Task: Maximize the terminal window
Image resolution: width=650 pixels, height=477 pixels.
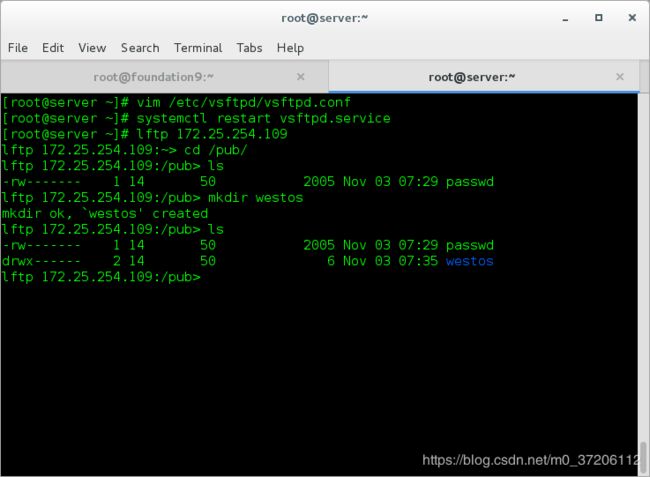Action: coord(599,18)
